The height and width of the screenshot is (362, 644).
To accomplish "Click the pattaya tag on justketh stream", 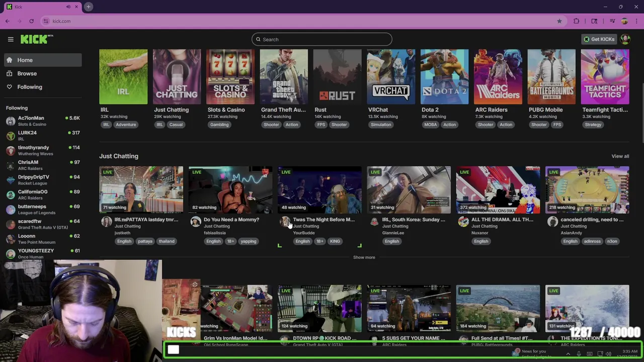I will (x=145, y=241).
